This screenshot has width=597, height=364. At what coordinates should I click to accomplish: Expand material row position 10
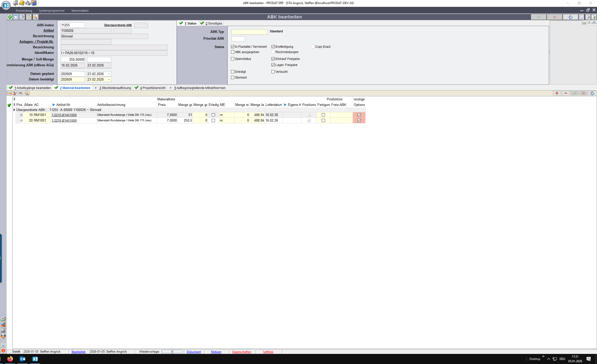(x=22, y=115)
